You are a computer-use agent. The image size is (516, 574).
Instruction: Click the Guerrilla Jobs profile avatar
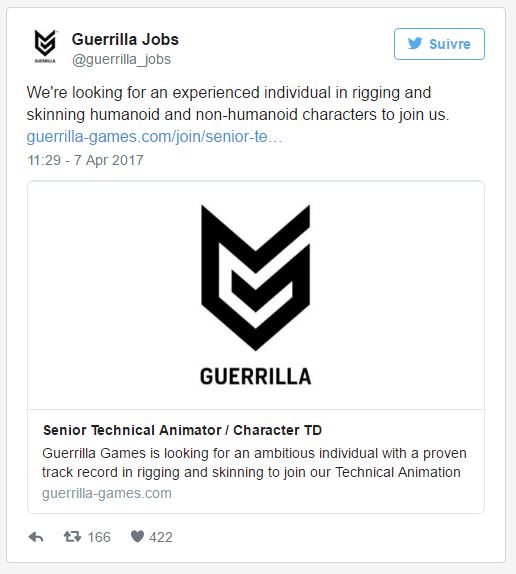[45, 47]
